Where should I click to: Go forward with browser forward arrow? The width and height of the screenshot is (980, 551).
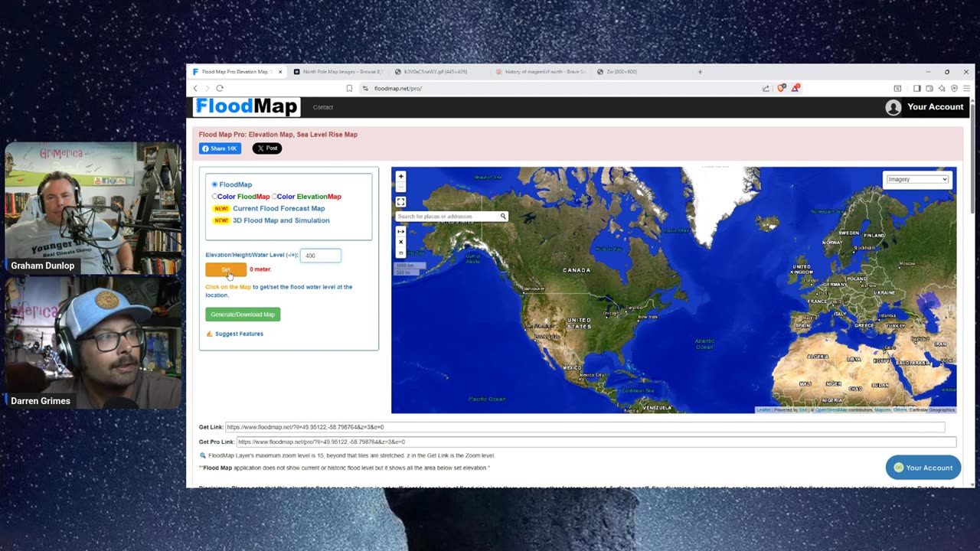207,88
